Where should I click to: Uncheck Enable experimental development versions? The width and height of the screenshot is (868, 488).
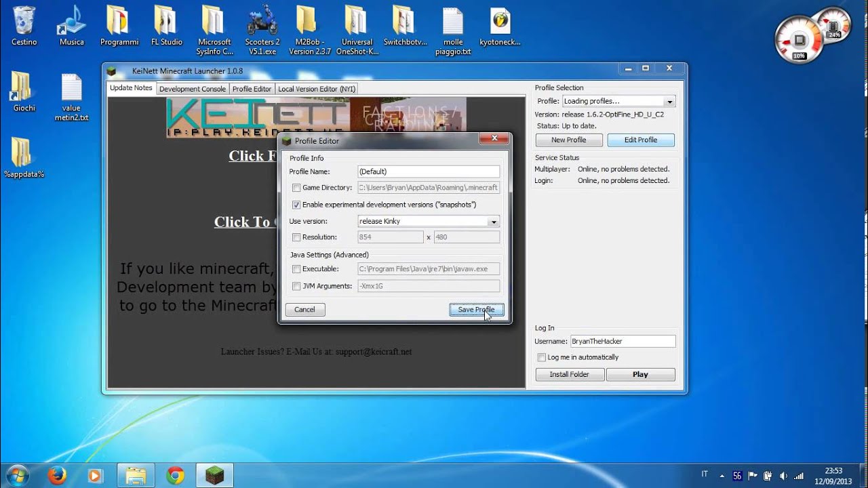click(296, 205)
